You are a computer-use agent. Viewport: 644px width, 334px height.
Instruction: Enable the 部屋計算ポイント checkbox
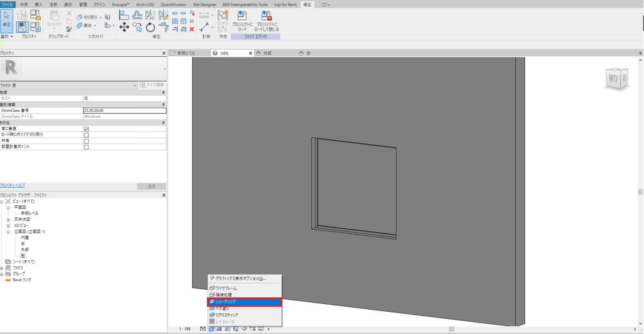point(86,147)
